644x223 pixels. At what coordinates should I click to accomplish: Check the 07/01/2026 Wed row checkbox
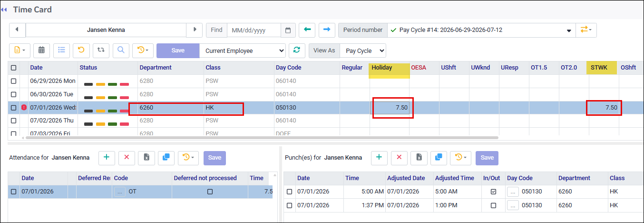13,108
